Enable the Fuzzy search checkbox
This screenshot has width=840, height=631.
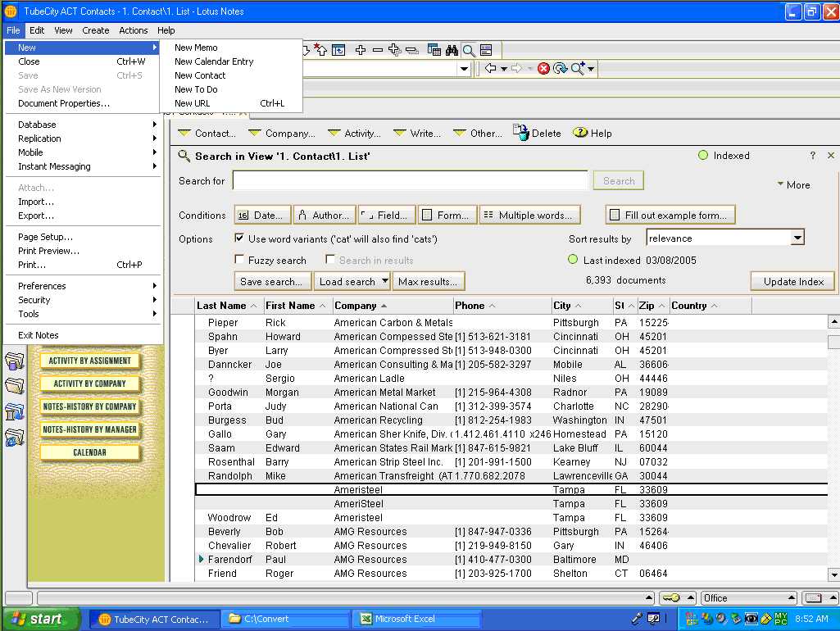[x=239, y=259]
